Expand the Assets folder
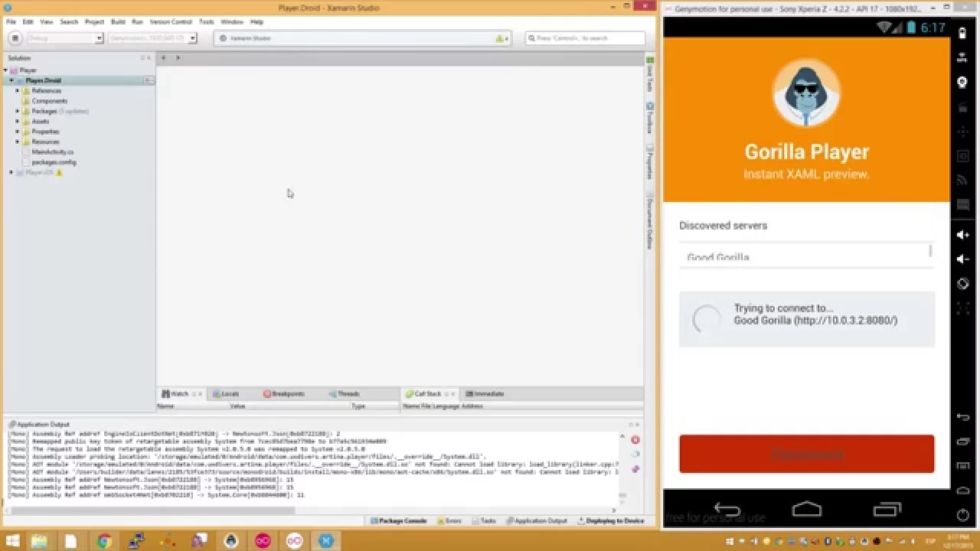 (x=18, y=121)
